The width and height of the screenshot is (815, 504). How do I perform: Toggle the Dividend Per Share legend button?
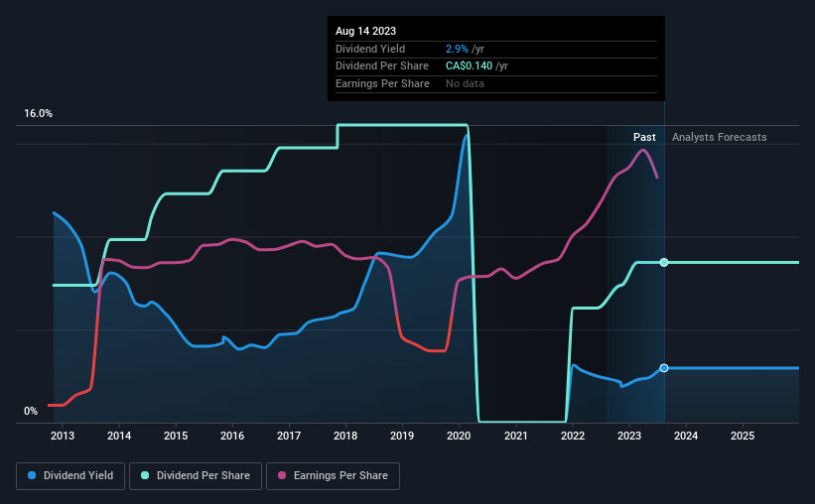(x=196, y=476)
